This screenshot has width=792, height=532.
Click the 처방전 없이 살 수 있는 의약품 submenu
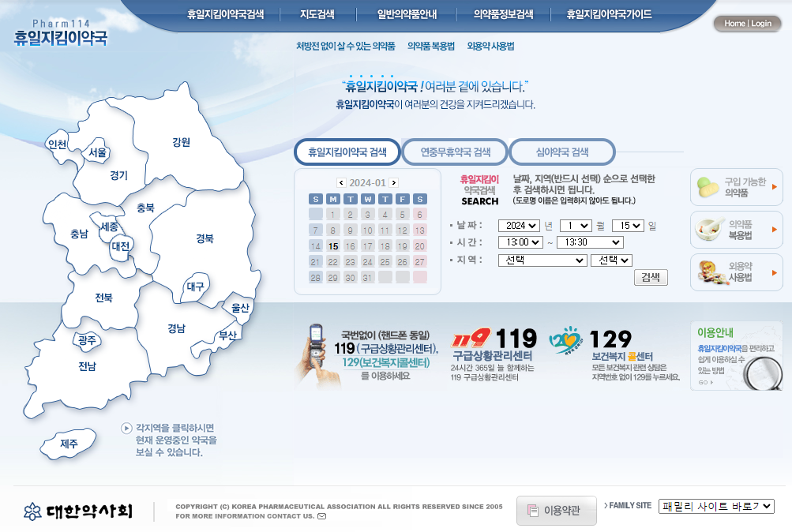[346, 46]
